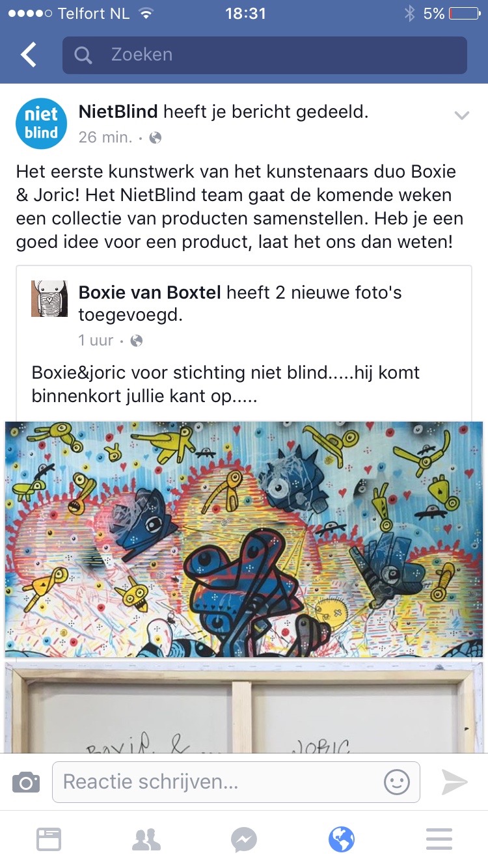The image size is (488, 868).
Task: Open the Friends requests tab
Action: point(146,839)
